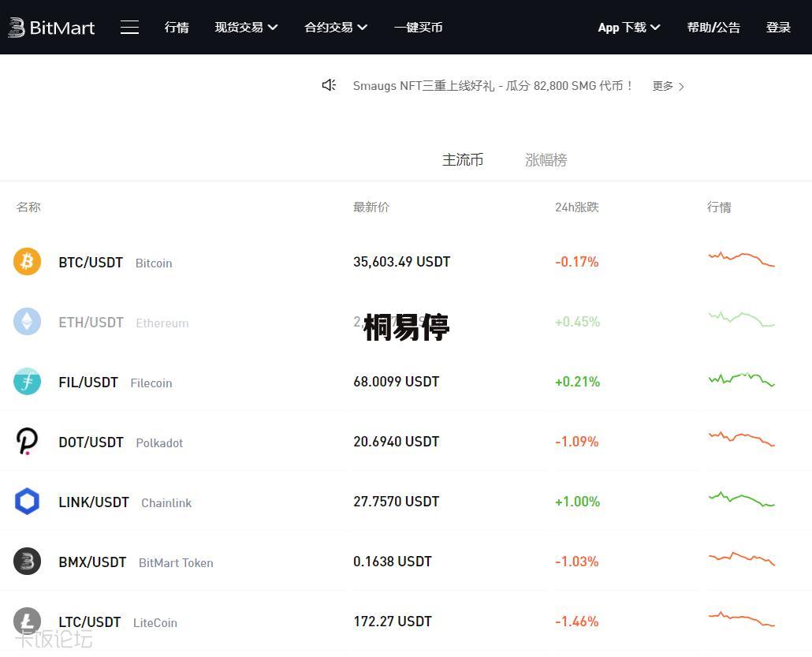Click the announcement speaker icon
The width and height of the screenshot is (812, 657).
[x=329, y=85]
